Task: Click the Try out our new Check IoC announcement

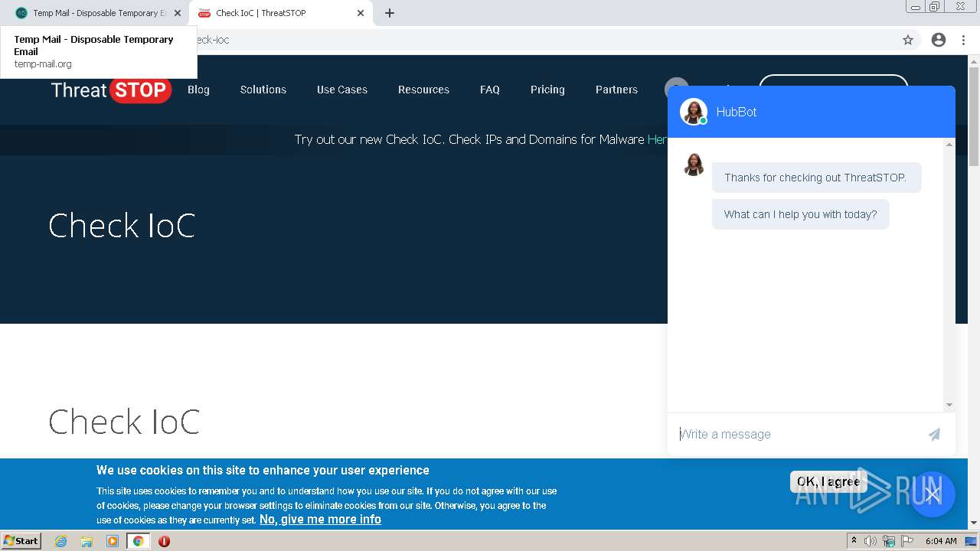Action: [481, 139]
